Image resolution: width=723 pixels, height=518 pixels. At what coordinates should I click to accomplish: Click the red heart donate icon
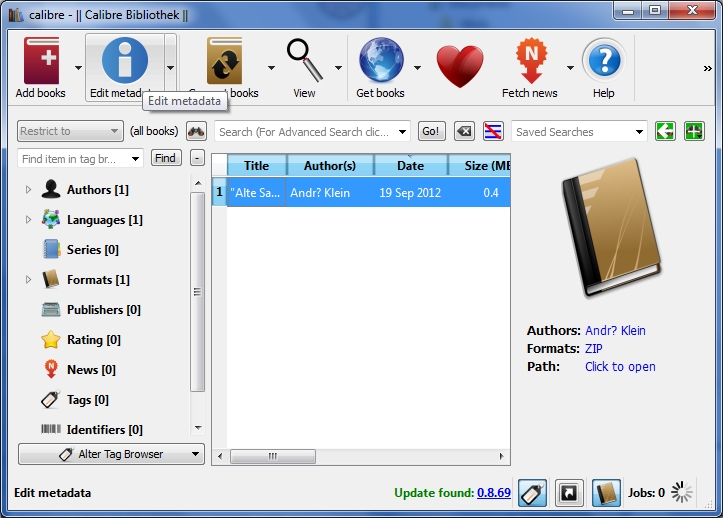[x=460, y=66]
